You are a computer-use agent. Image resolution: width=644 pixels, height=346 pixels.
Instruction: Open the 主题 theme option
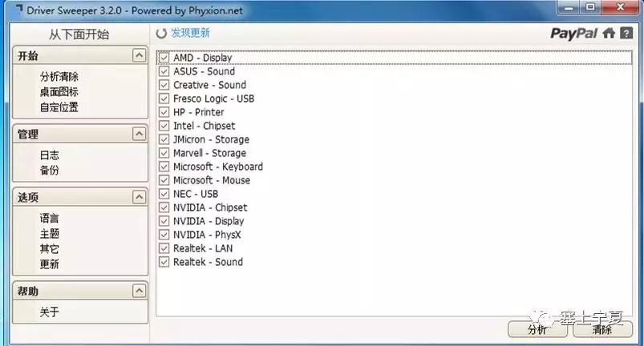(49, 233)
